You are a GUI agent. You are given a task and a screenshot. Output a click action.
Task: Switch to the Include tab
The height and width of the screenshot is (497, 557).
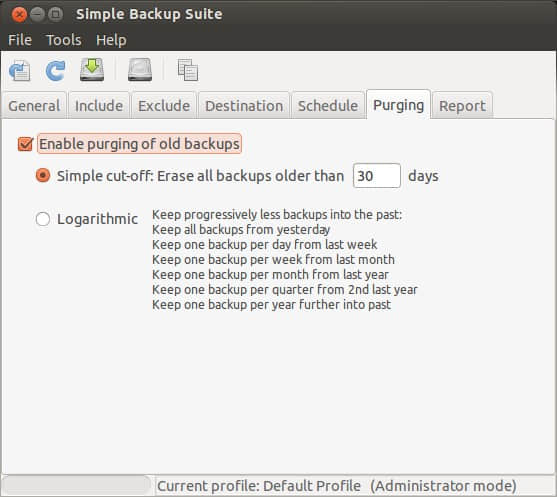pyautogui.click(x=99, y=106)
